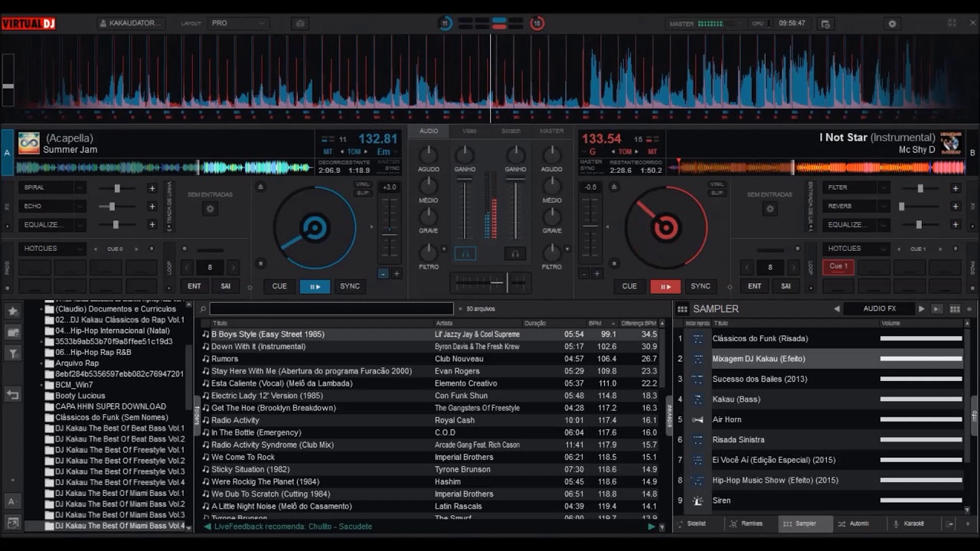
Task: Open the gear under deck A SEM ENTRADAS
Action: click(210, 209)
